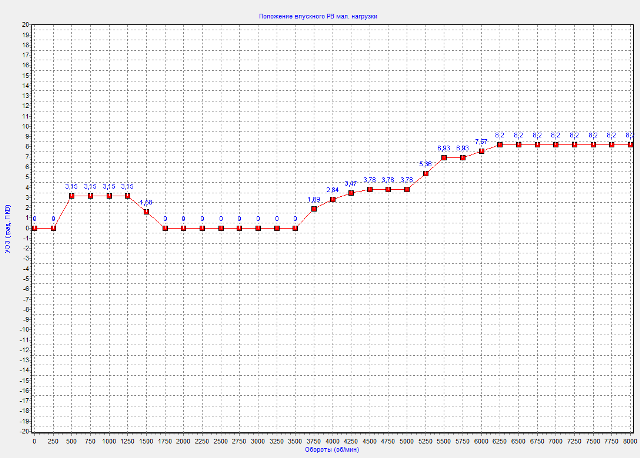
Task: Select the 7,57 point at 6000 RPM
Action: [x=481, y=151]
